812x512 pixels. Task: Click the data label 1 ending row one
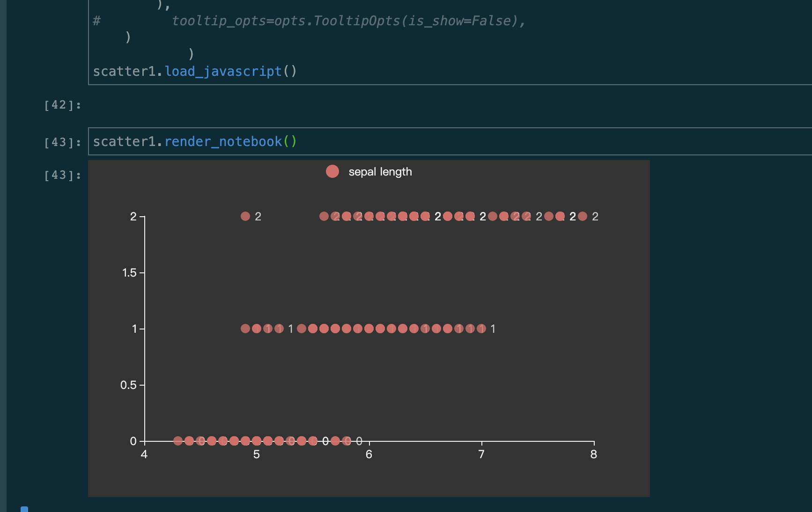pyautogui.click(x=492, y=329)
